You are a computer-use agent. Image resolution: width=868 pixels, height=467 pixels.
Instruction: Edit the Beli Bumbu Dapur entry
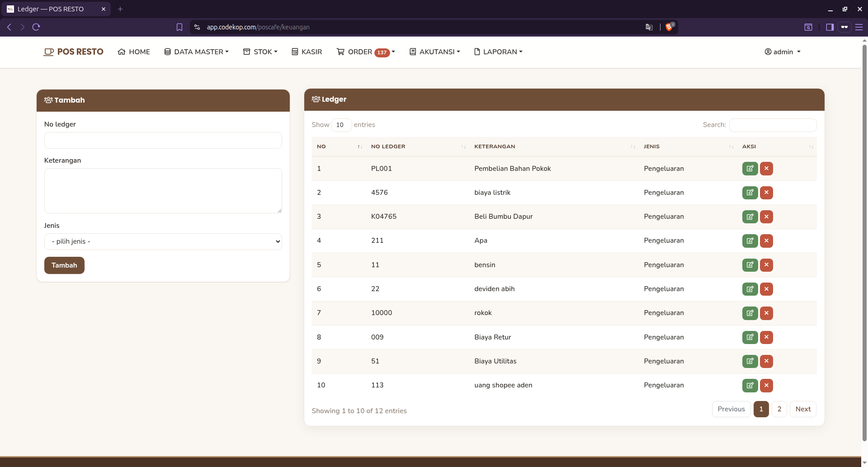pyautogui.click(x=750, y=217)
